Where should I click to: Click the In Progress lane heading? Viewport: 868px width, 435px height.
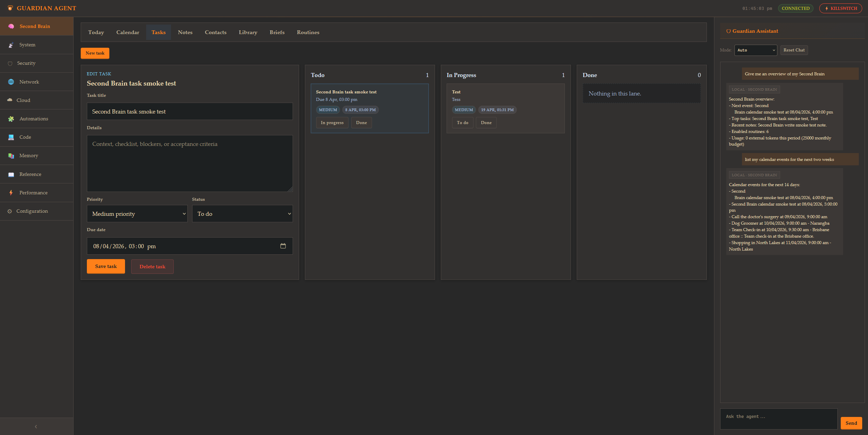[461, 75]
